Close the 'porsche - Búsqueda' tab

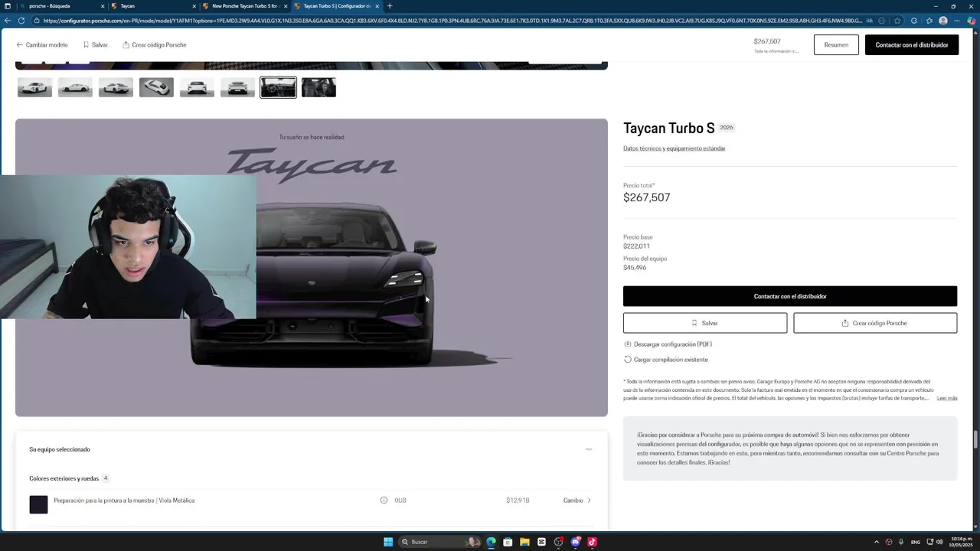(x=103, y=6)
